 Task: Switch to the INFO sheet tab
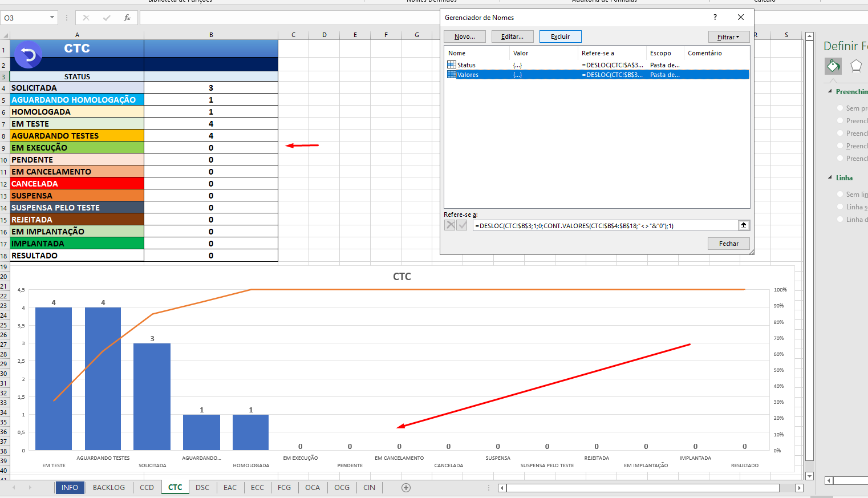tap(70, 487)
